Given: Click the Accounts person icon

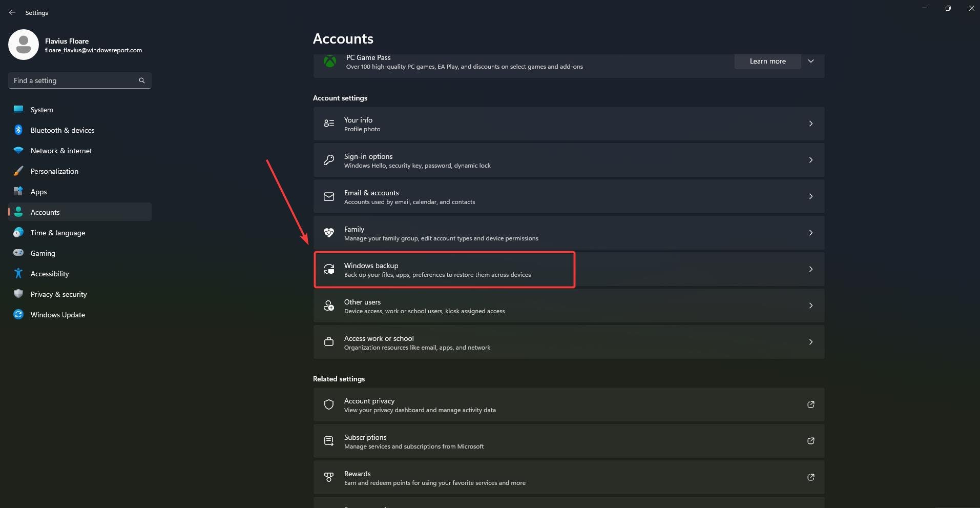Looking at the screenshot, I should point(18,212).
